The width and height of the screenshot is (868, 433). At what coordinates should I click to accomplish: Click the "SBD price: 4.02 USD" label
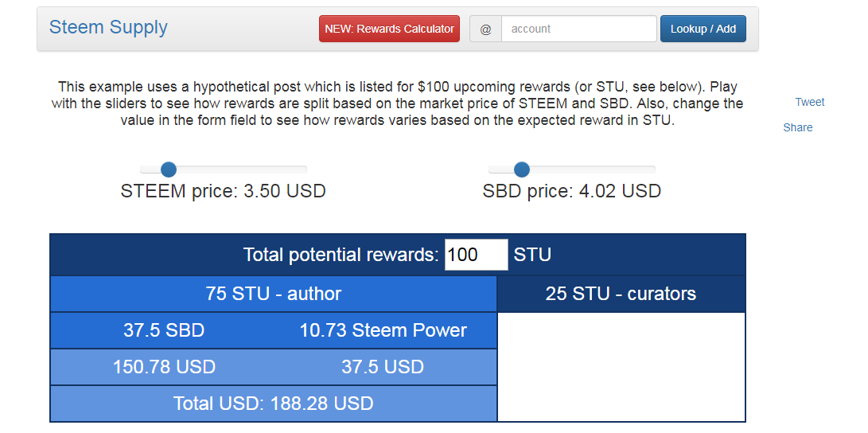(x=571, y=191)
